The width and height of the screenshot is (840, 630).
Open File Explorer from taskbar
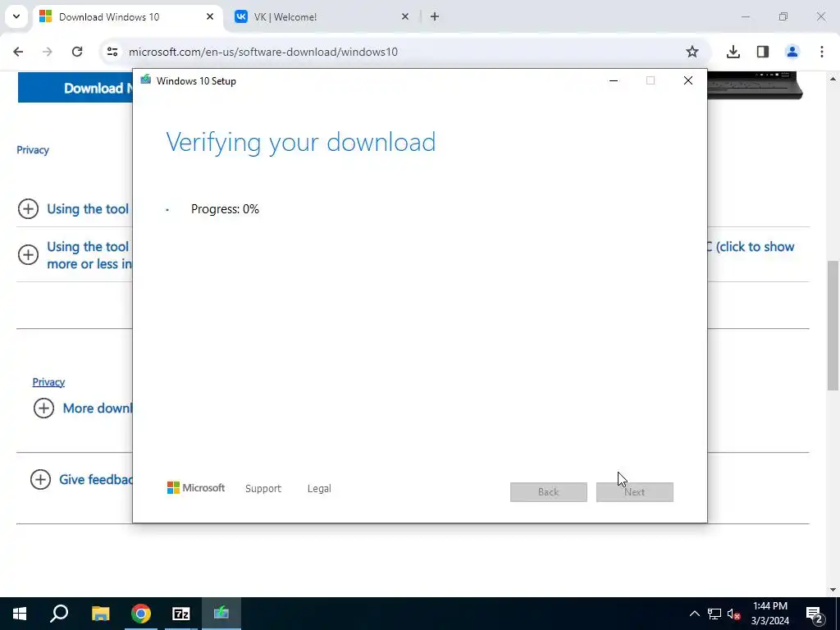click(x=100, y=614)
